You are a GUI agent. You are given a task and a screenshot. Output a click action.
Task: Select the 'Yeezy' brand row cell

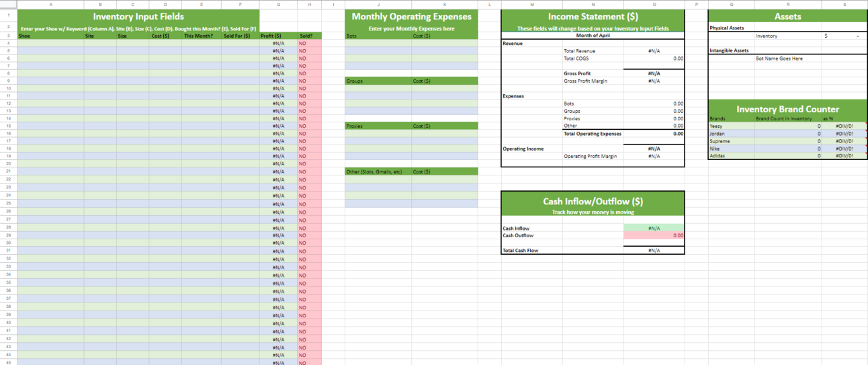[x=732, y=126]
